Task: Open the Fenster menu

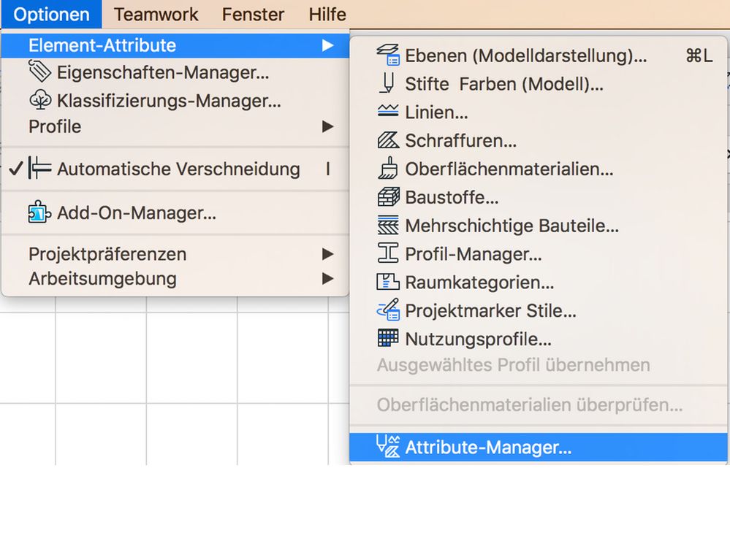Action: coord(253,14)
